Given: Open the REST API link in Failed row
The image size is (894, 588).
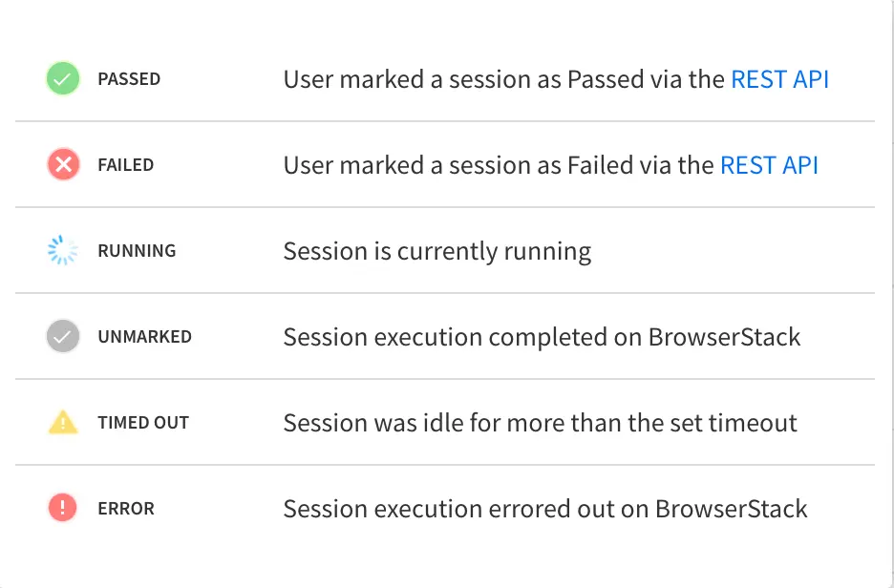Looking at the screenshot, I should [769, 165].
